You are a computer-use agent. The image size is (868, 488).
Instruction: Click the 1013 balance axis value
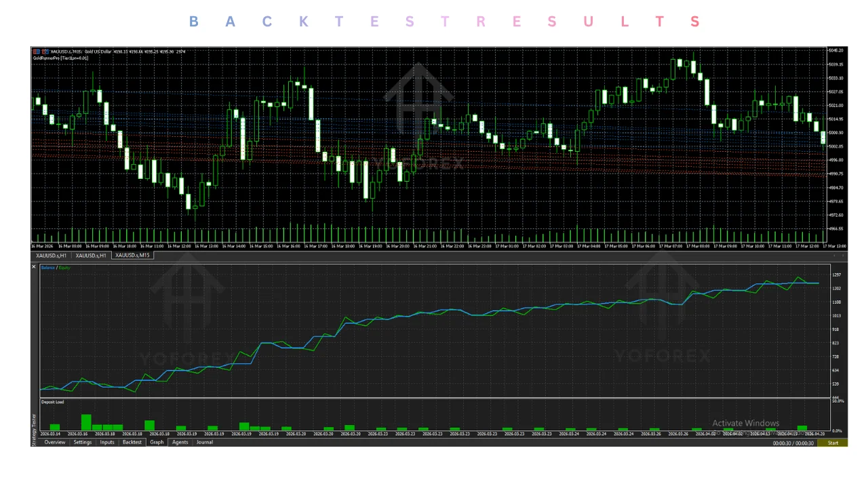pos(837,316)
